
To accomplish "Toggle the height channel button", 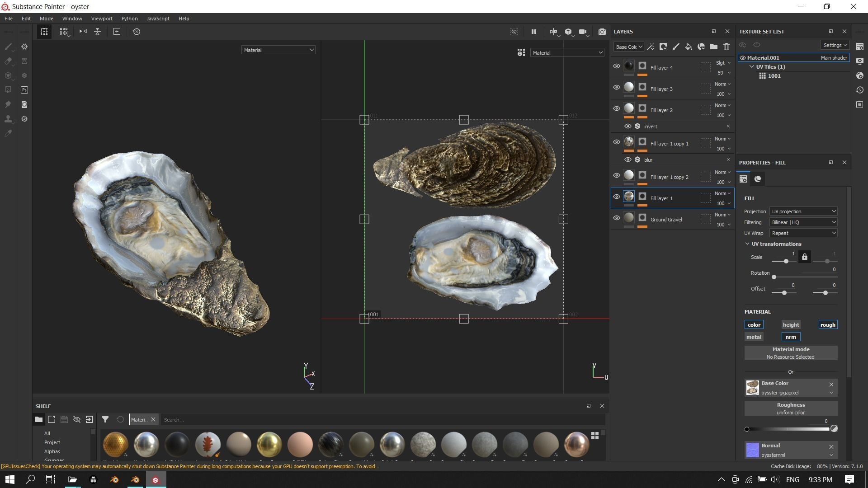I will coord(791,325).
